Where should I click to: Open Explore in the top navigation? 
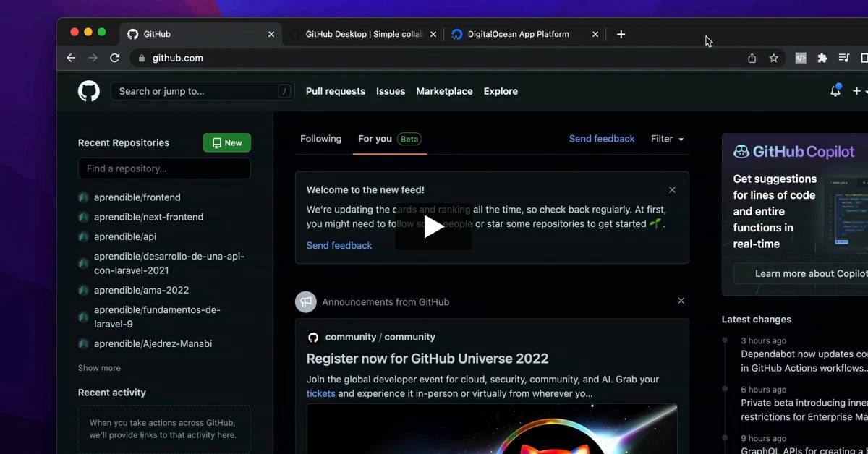501,91
